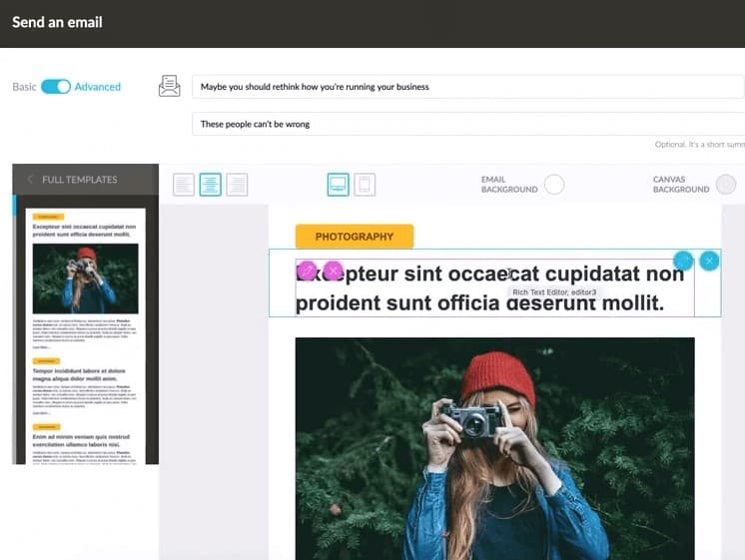This screenshot has height=560, width=745.
Task: Click the Advanced mode label
Action: [x=98, y=87]
